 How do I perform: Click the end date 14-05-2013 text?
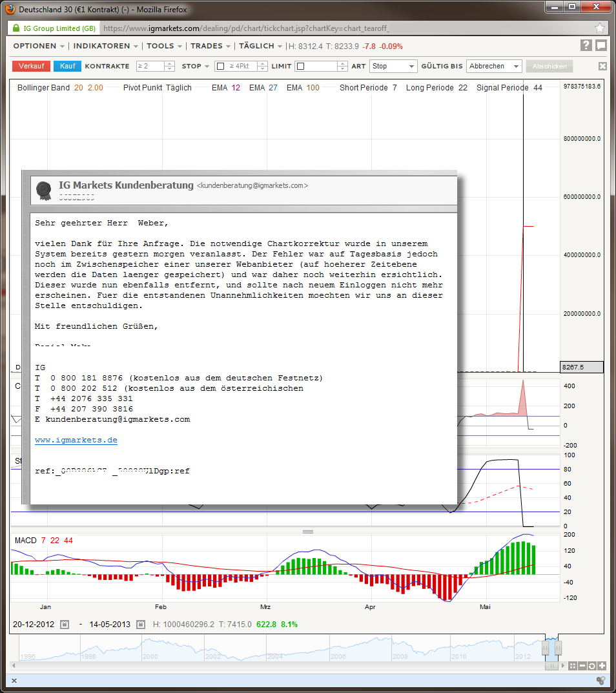[110, 625]
